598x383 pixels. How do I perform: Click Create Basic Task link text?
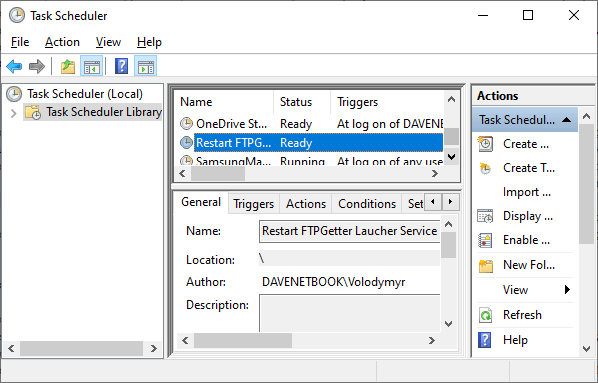(x=526, y=144)
